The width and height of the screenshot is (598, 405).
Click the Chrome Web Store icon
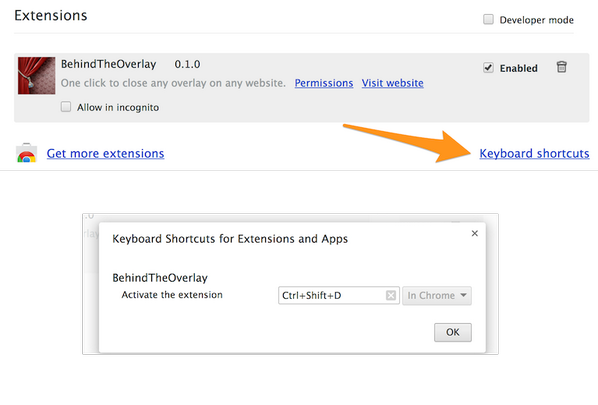point(26,153)
